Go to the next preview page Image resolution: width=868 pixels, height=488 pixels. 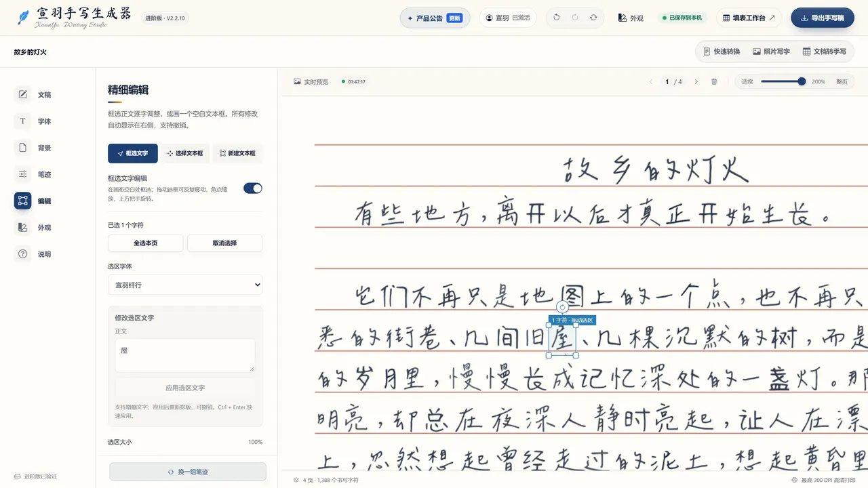pyautogui.click(x=696, y=82)
